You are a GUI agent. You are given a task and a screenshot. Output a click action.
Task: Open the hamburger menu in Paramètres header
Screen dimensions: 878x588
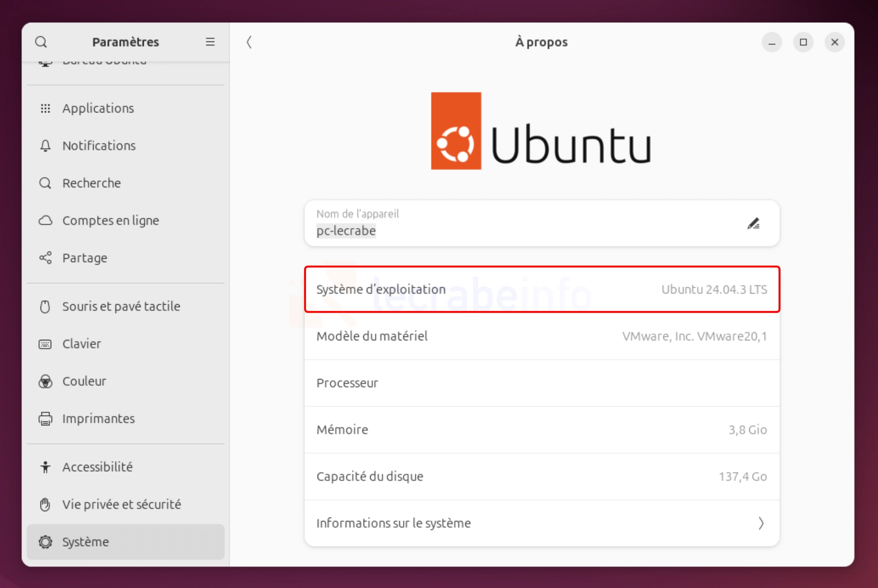coord(210,42)
